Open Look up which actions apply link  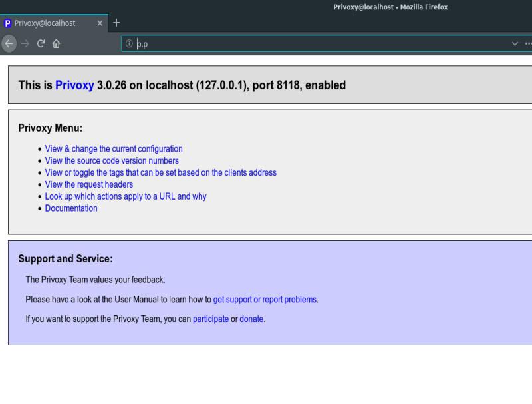[x=126, y=196]
